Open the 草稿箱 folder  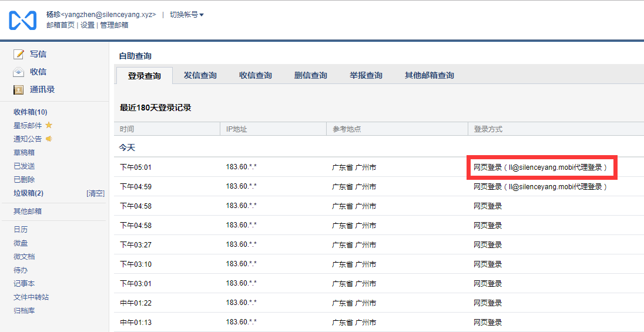click(x=24, y=152)
